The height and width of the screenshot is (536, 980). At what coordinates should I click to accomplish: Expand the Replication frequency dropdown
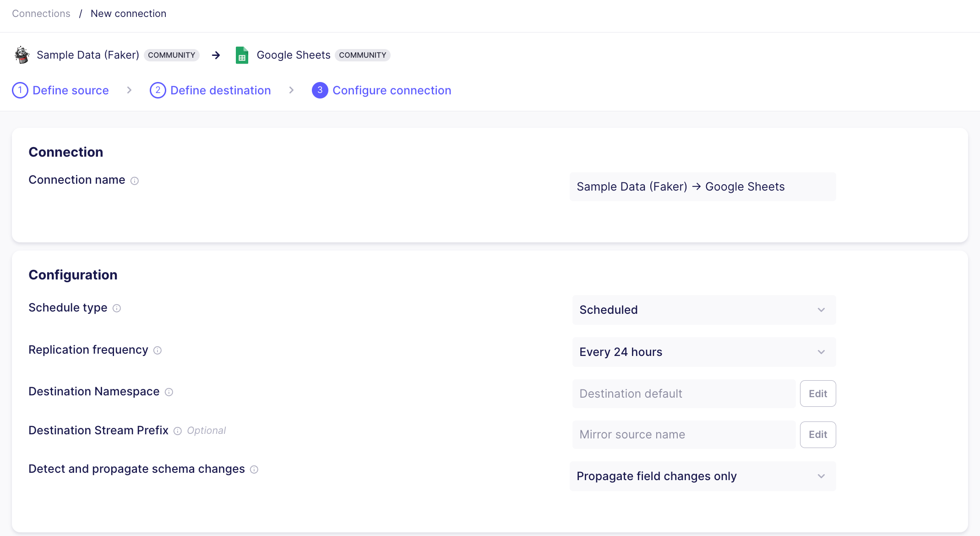tap(704, 352)
